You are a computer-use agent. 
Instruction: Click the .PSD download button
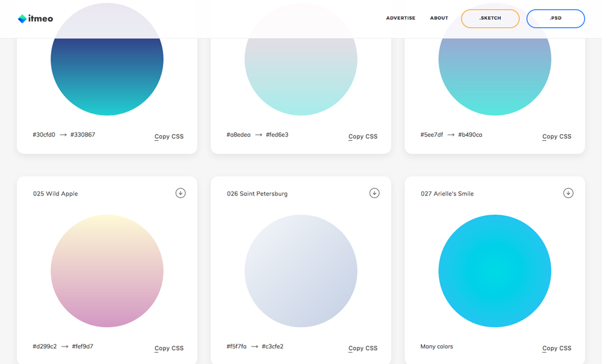pyautogui.click(x=555, y=19)
